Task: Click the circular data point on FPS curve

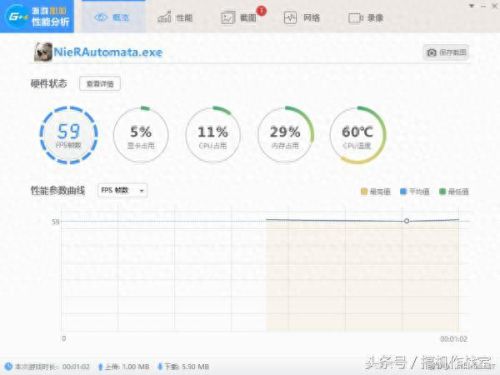Action: [x=406, y=221]
